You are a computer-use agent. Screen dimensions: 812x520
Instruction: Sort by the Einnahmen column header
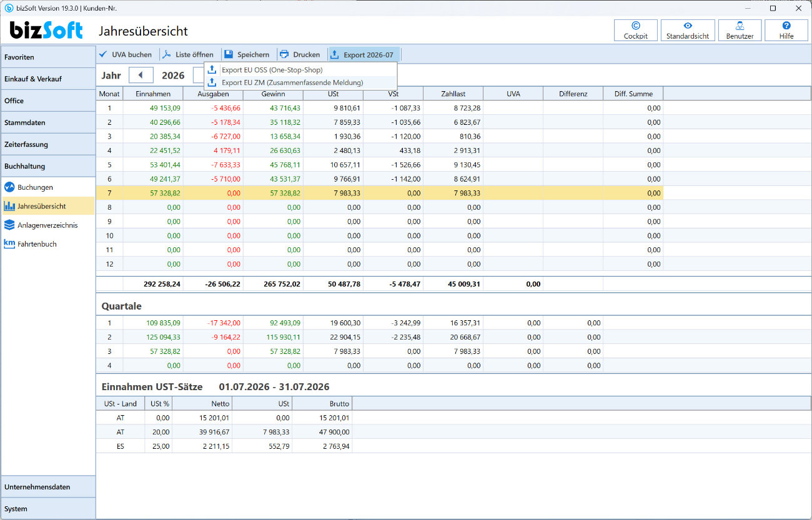[153, 94]
